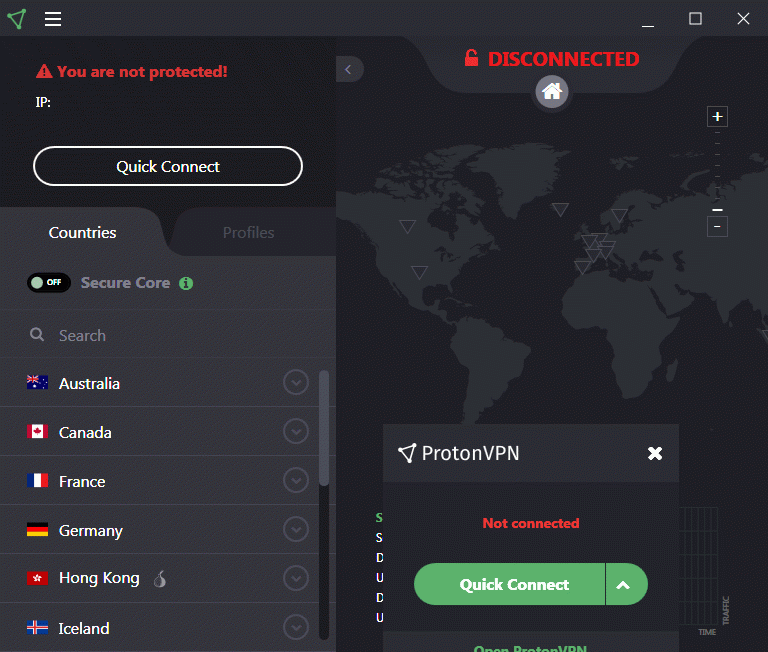Image resolution: width=768 pixels, height=652 pixels.
Task: Zoom out on the map with minus
Action: [717, 226]
